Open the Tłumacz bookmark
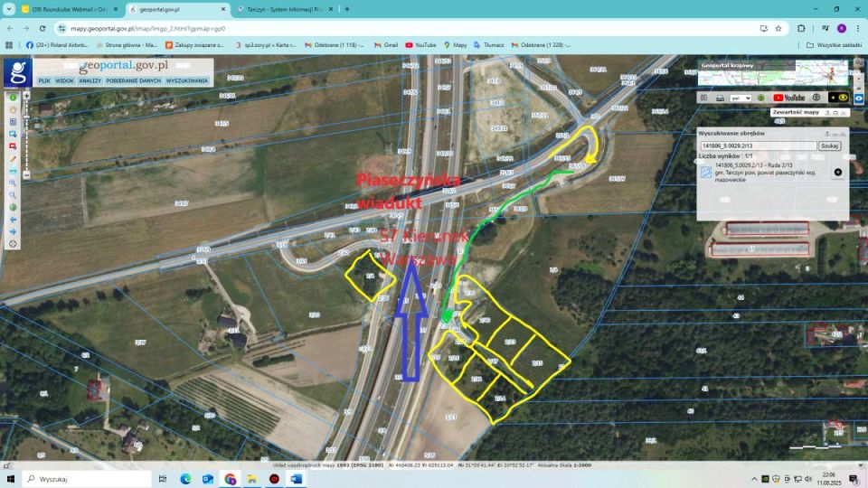This screenshot has height=488, width=868. pyautogui.click(x=489, y=45)
